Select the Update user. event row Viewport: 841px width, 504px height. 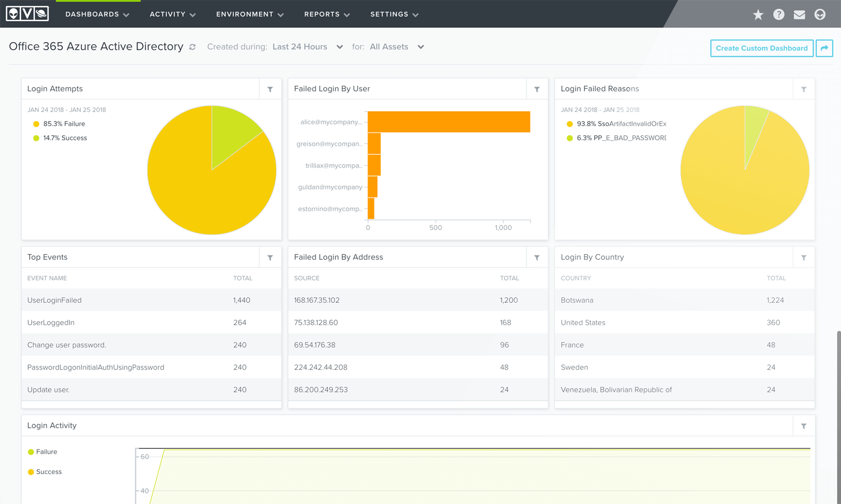pyautogui.click(x=151, y=390)
